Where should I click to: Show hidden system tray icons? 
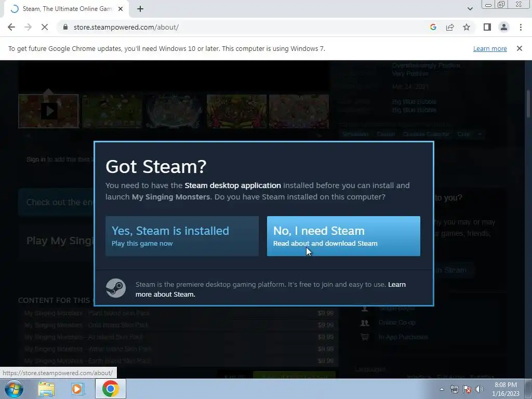pos(442,389)
